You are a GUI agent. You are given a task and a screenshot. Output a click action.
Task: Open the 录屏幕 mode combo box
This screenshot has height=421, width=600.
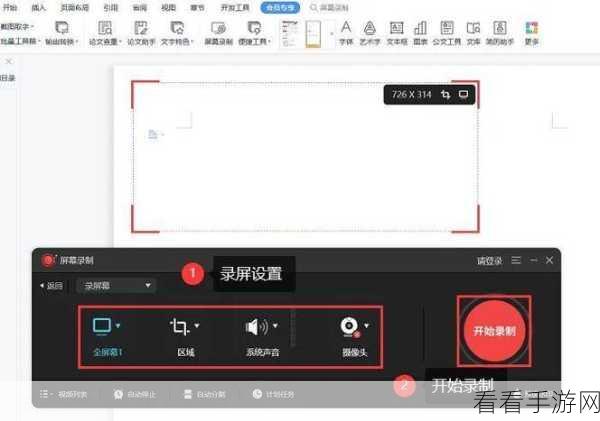click(x=116, y=286)
